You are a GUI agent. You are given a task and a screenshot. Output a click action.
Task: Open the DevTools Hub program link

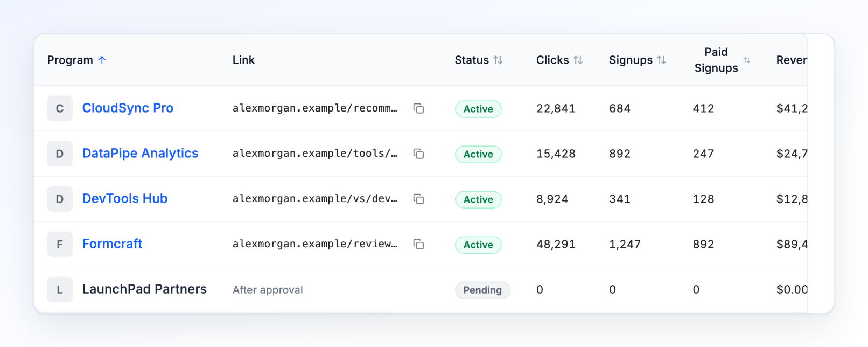tap(124, 198)
